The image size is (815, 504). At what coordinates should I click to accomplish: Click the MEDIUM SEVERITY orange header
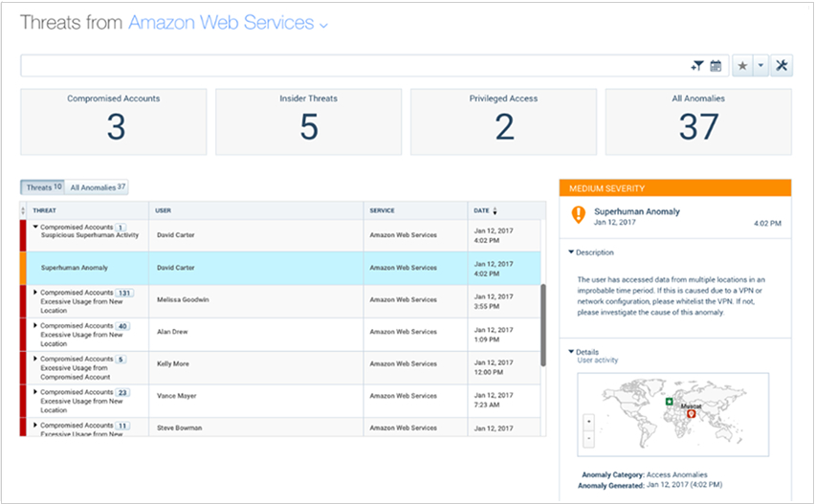click(x=675, y=188)
